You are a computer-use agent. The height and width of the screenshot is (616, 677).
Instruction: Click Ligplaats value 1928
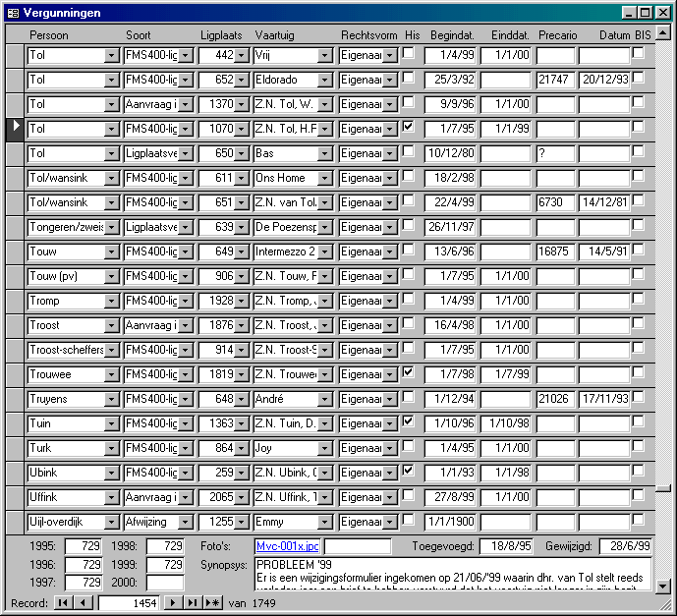coord(217,301)
